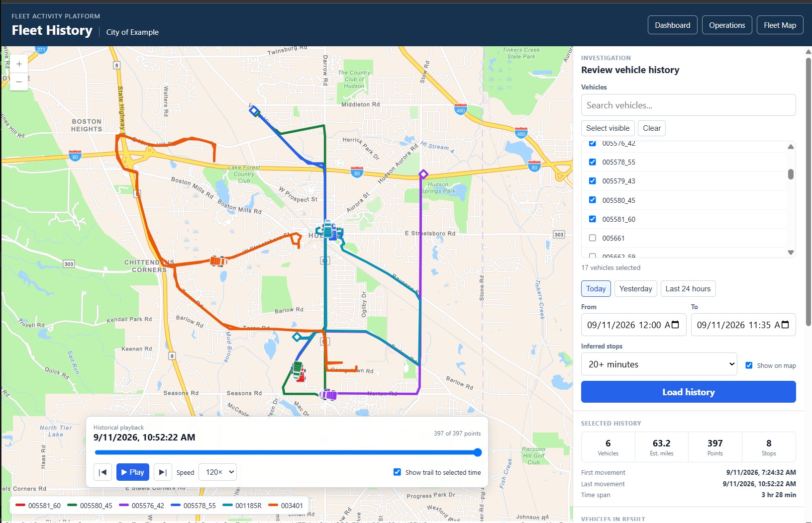This screenshot has height=523, width=812.
Task: Open the playback Speed dropdown
Action: point(218,472)
